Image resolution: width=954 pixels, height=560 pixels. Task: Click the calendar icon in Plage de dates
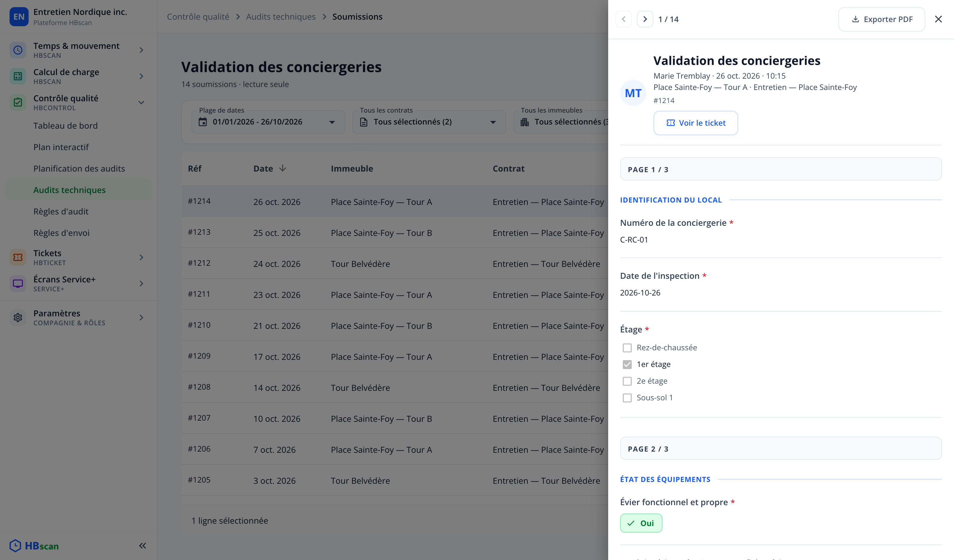[x=203, y=122]
